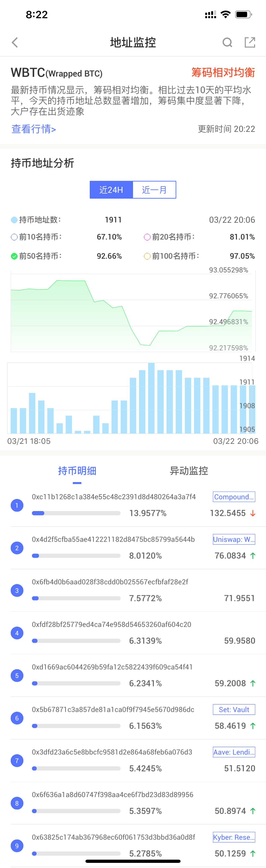Tap the rank 8 holder badge
This screenshot has width=266, height=868.
point(17,803)
